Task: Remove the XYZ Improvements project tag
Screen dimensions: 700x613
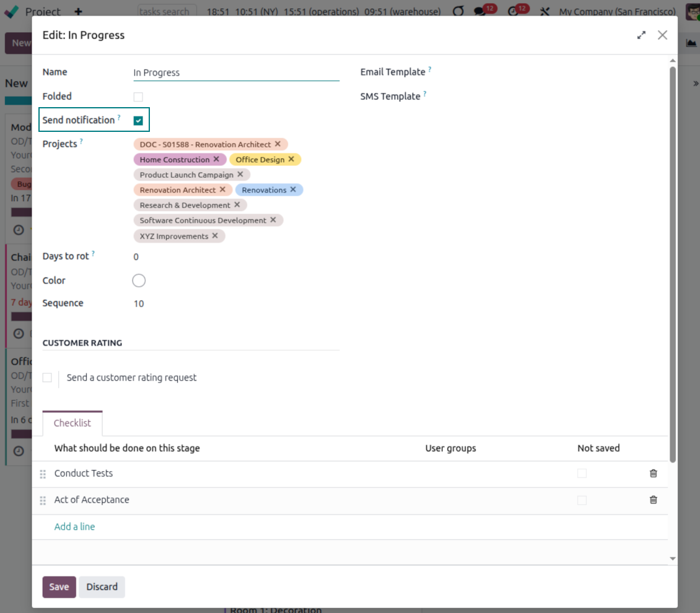Action: [215, 236]
